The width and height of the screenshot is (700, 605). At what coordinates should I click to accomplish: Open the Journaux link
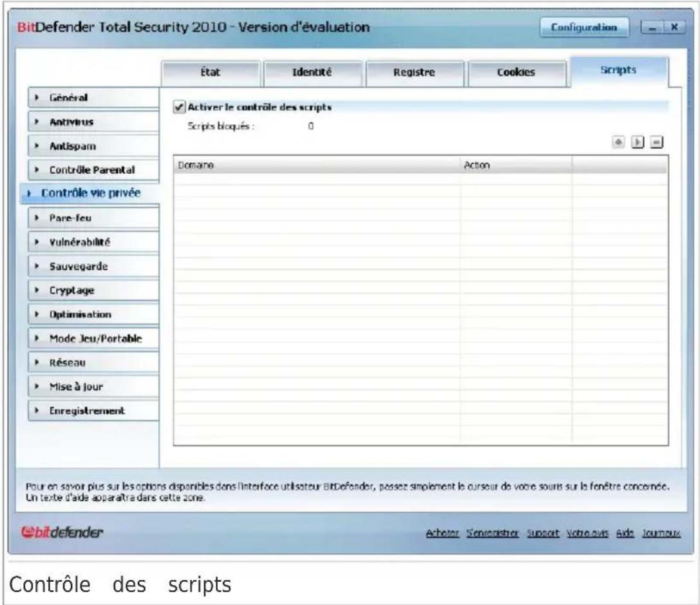coord(661,533)
